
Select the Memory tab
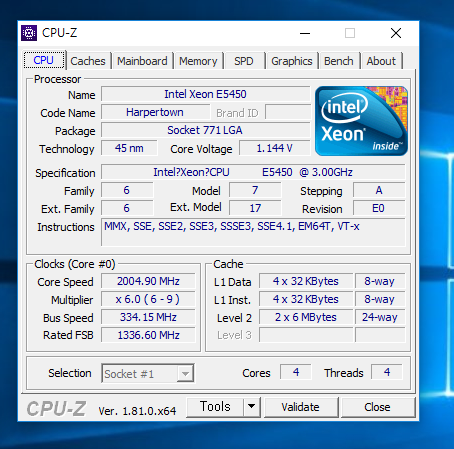click(198, 61)
